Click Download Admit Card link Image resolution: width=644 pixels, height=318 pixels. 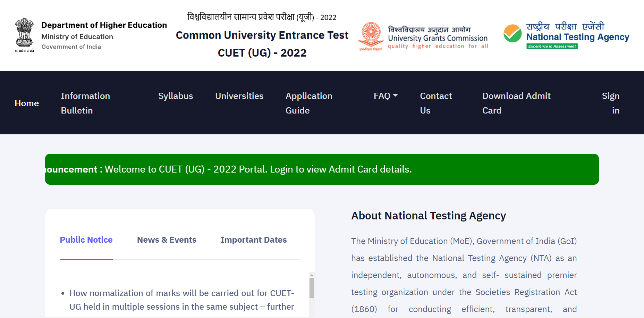(516, 103)
